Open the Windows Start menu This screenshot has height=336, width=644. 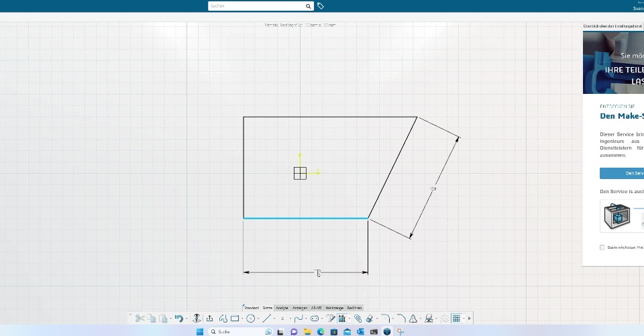click(200, 331)
